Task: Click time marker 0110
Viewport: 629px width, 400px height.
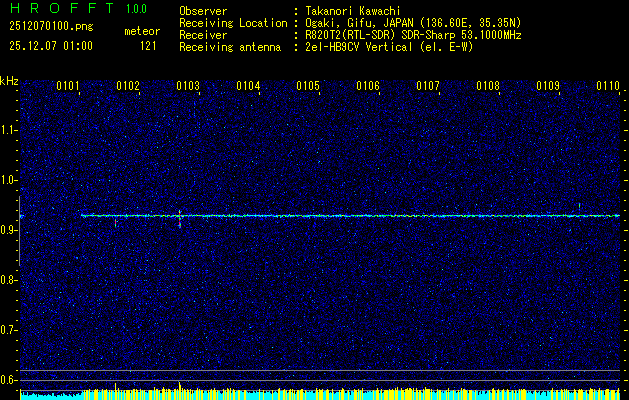Action: pos(608,85)
